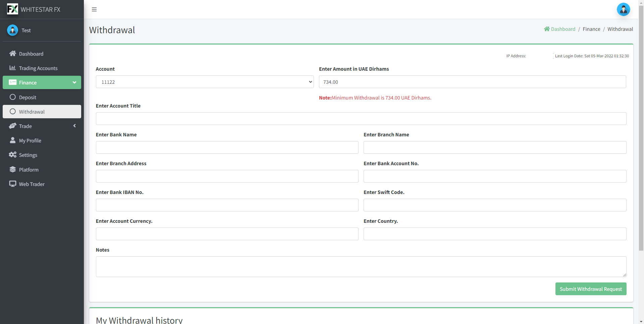The height and width of the screenshot is (324, 644).
Task: Open the user avatar menu at top right
Action: [x=623, y=9]
